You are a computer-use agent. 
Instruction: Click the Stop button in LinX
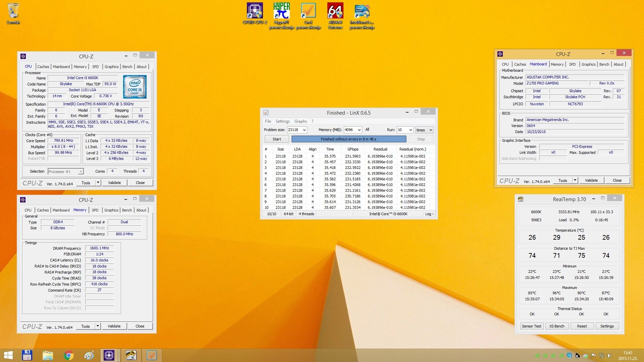tap(421, 139)
